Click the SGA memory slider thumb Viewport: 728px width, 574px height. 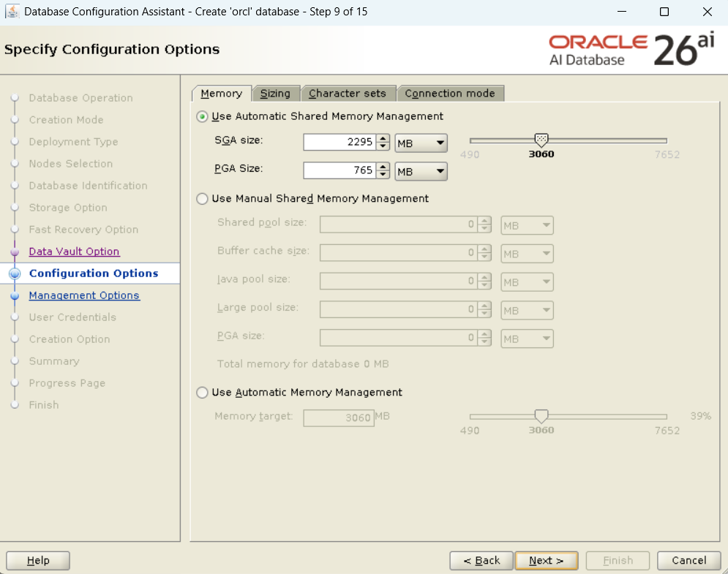(541, 140)
